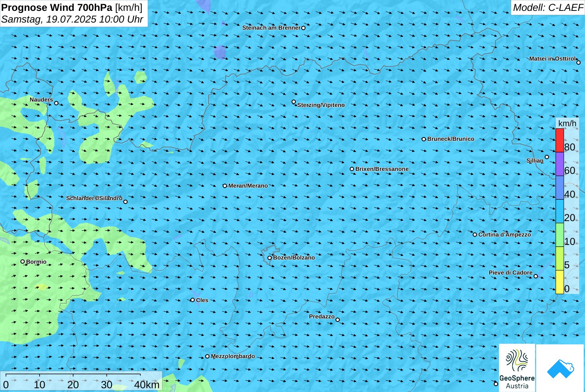The height and width of the screenshot is (392, 585).
Task: Select the Bormio map marker
Action: click(x=23, y=262)
